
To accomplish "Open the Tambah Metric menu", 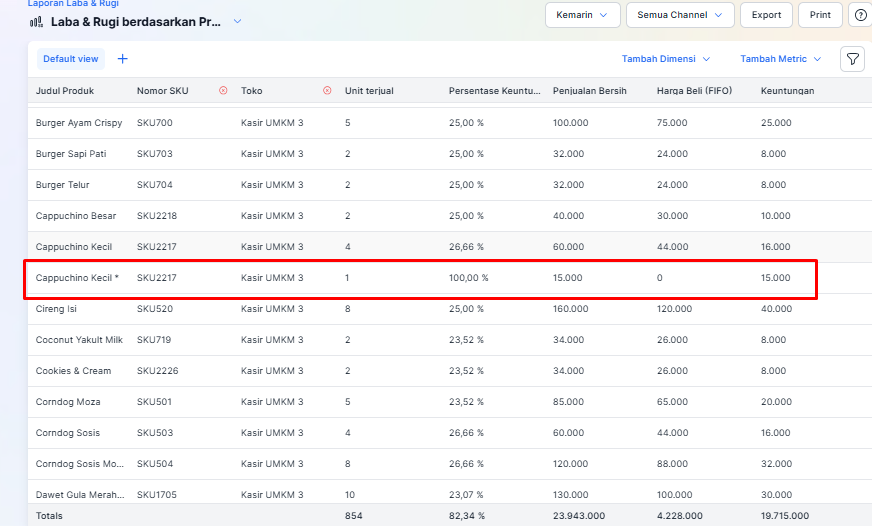I will (780, 59).
